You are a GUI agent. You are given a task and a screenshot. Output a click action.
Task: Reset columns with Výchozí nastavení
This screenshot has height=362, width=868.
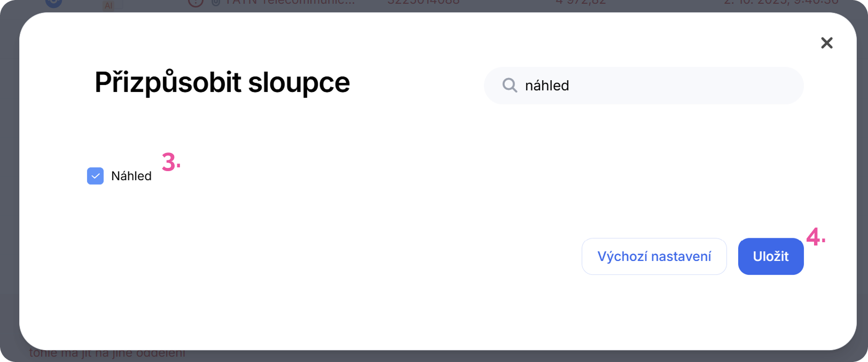[x=654, y=257]
